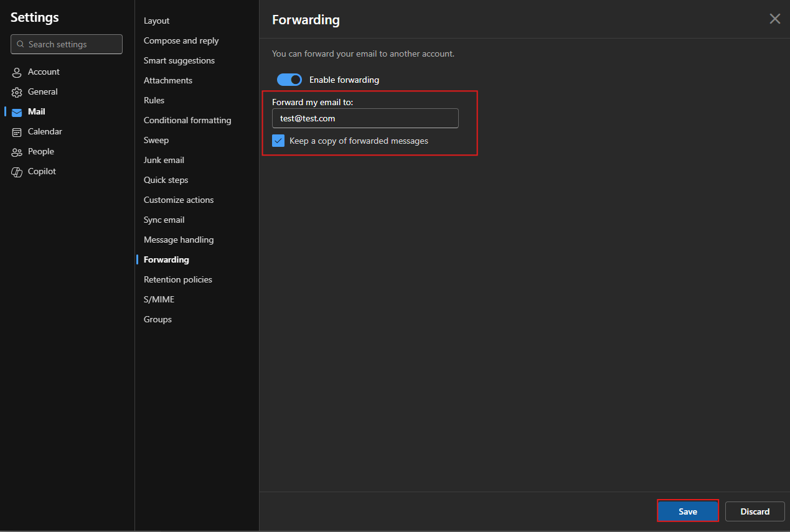Viewport: 790px width, 532px height.
Task: Go to Compose and reply settings
Action: tap(181, 40)
